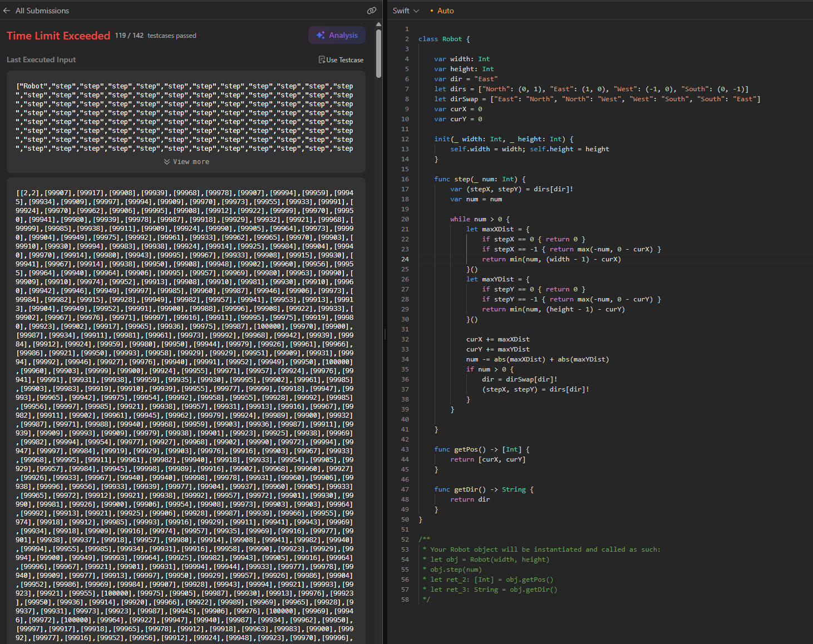Click the chevron next to Swift
Image resolution: width=813 pixels, height=644 pixels.
(x=416, y=11)
